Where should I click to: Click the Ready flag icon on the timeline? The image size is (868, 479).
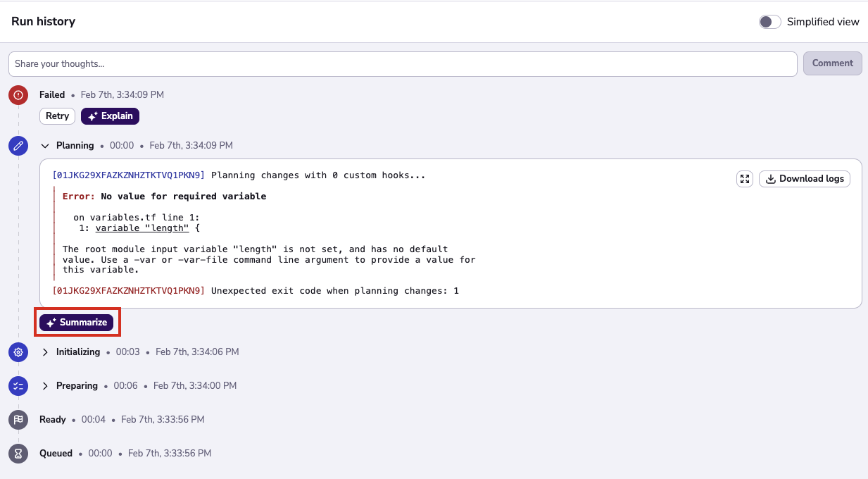(x=18, y=419)
